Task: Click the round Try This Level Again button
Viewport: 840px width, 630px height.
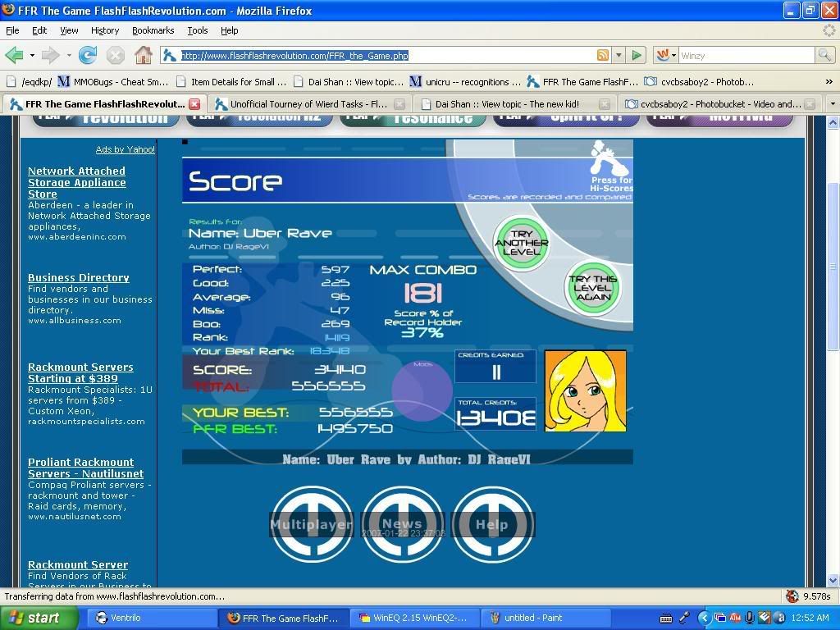Action: (591, 290)
